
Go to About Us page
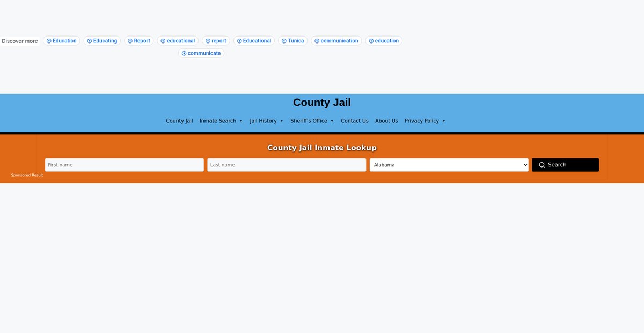pos(386,121)
